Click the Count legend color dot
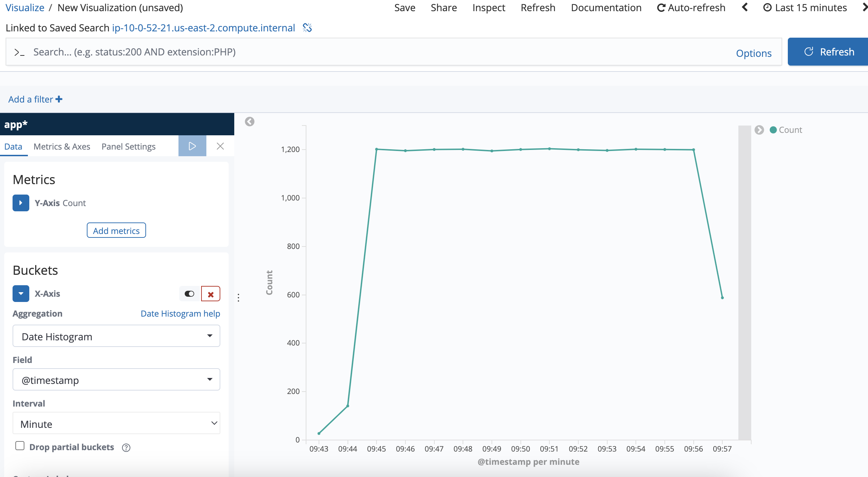Image resolution: width=868 pixels, height=477 pixels. [x=773, y=130]
